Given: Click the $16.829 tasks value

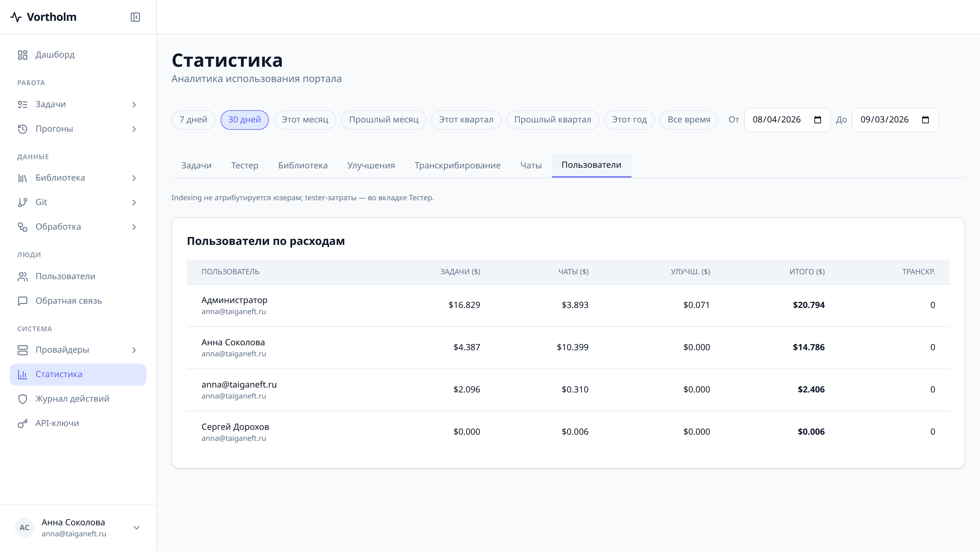Looking at the screenshot, I should (x=464, y=305).
